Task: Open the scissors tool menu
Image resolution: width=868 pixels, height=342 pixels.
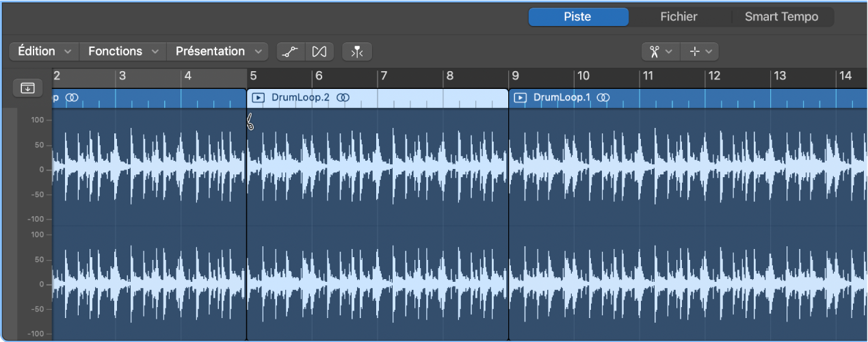Action: (x=661, y=51)
